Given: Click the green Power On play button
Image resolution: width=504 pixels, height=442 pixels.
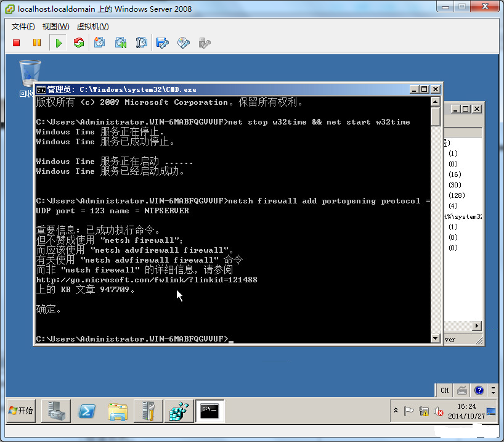Looking at the screenshot, I should (58, 43).
